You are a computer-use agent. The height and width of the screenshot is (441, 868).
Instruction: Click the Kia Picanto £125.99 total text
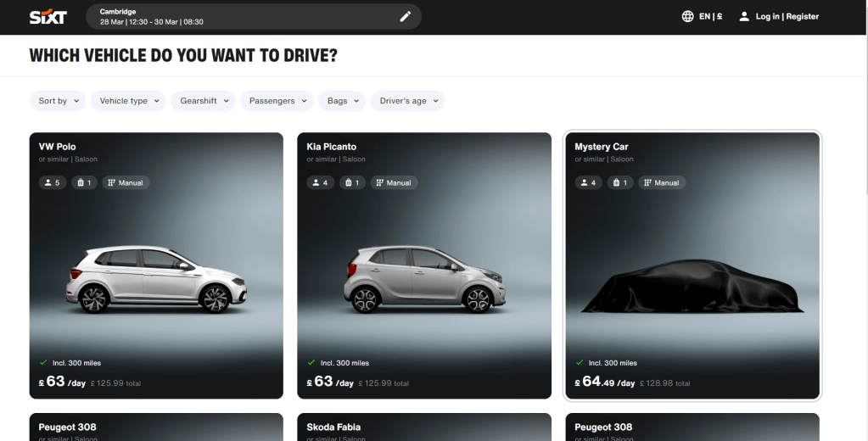pos(384,382)
